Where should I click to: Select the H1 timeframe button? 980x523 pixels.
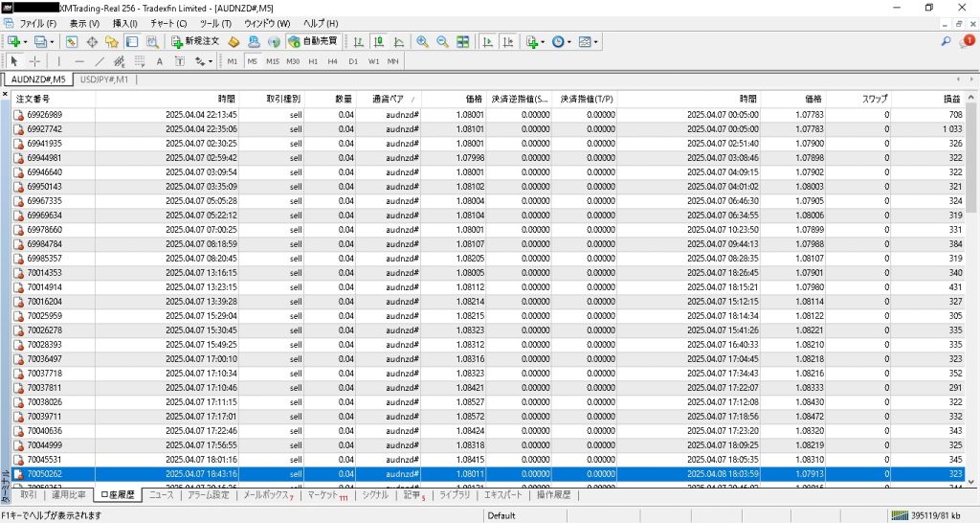[313, 61]
